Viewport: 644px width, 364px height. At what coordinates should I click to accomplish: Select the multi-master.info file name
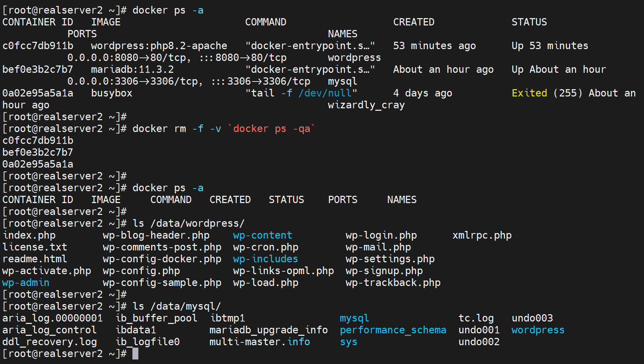259,342
